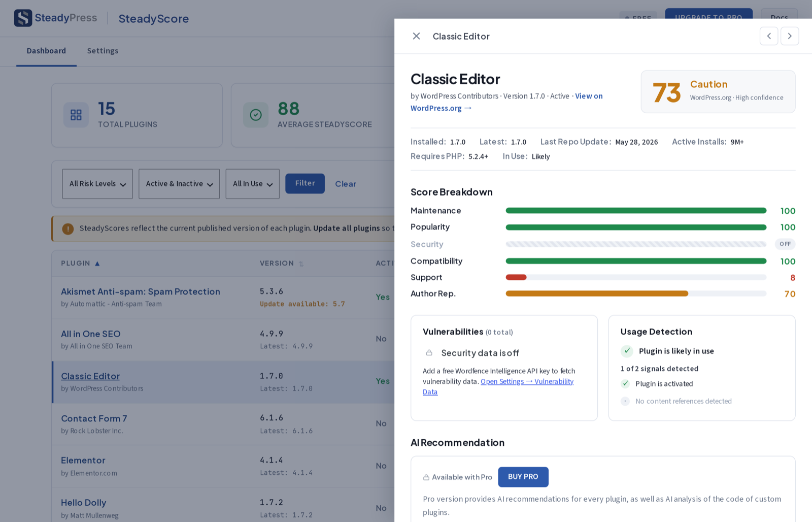Click the Update all plugins link in notice

tap(347, 229)
